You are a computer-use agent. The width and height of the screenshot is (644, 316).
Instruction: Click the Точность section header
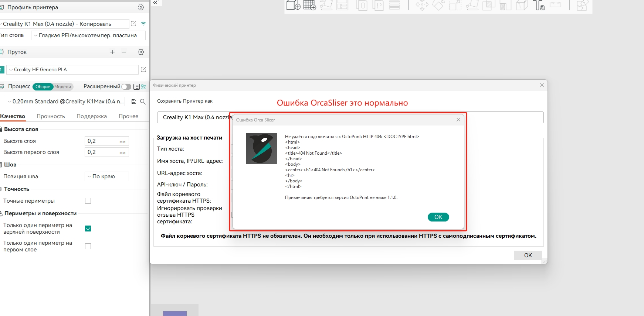[x=17, y=189]
